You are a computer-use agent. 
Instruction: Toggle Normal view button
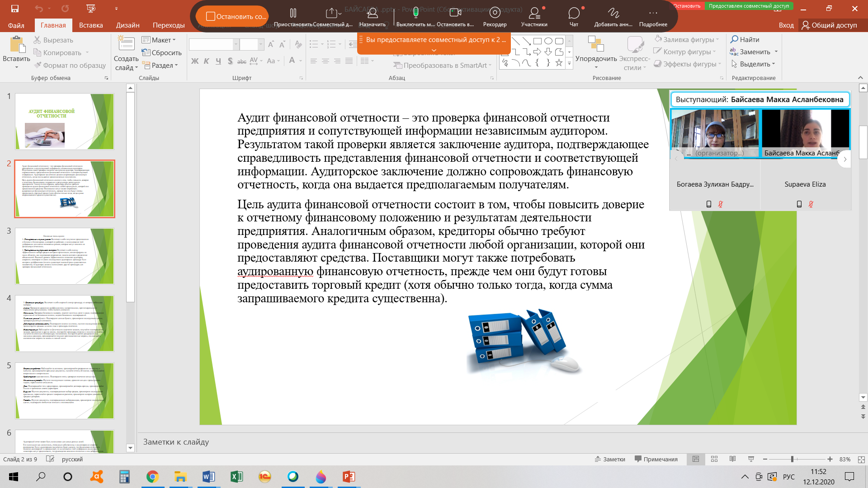(x=696, y=459)
